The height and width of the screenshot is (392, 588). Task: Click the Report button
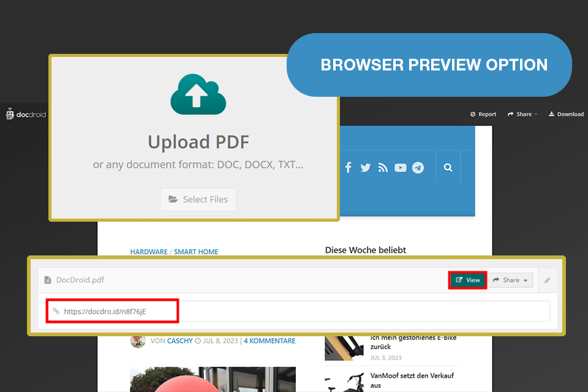[x=483, y=114]
